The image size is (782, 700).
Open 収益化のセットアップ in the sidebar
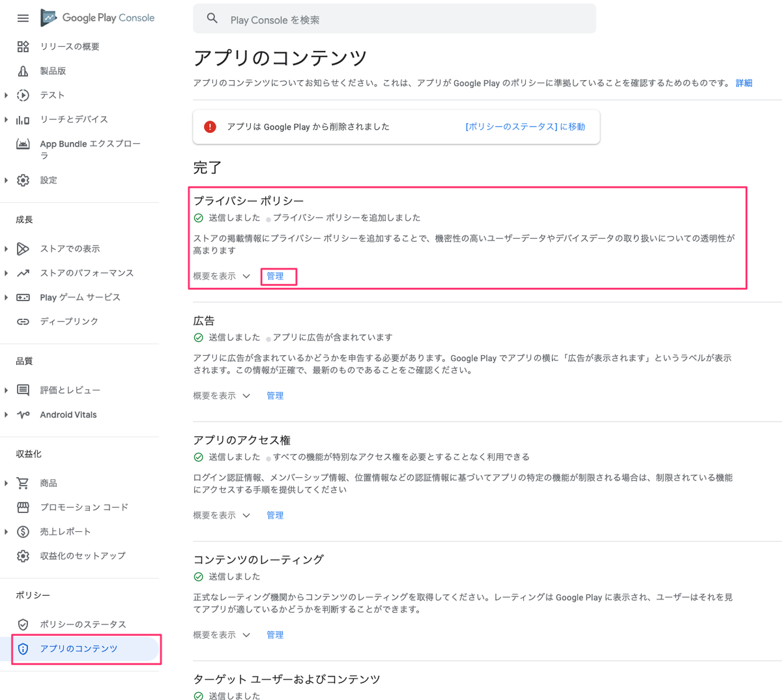coord(83,556)
